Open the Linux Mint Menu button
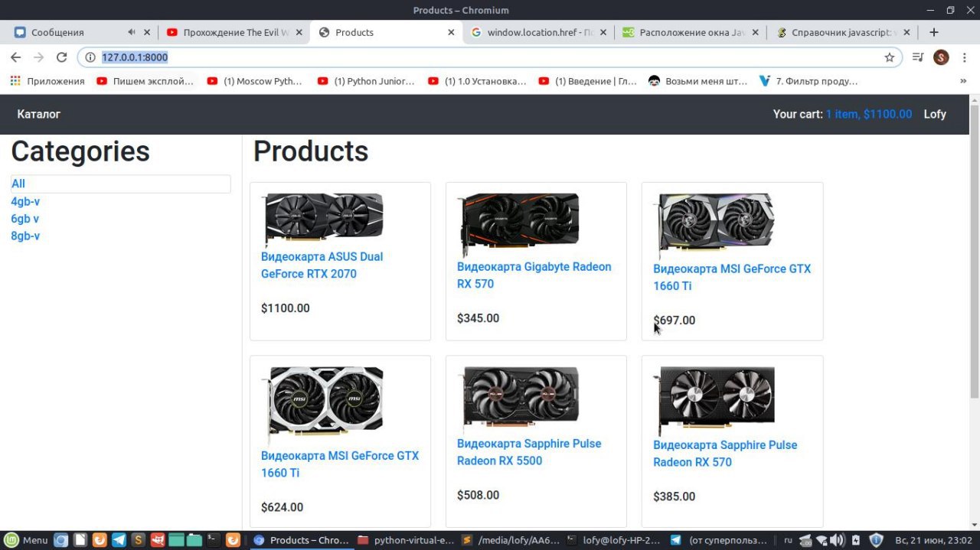The image size is (980, 550). click(x=26, y=540)
